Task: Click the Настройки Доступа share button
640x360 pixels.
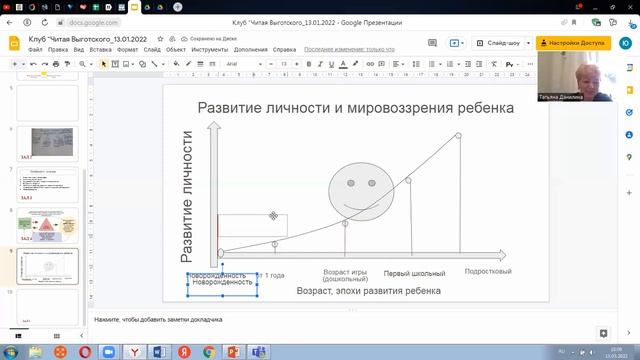Action: (x=573, y=43)
